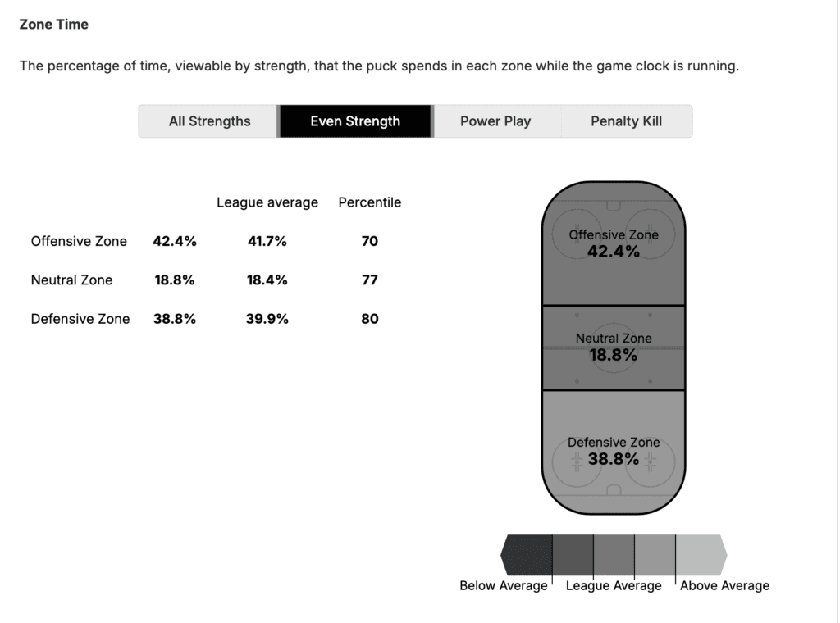The image size is (840, 623).
Task: Click the Percentile column header
Action: click(370, 202)
